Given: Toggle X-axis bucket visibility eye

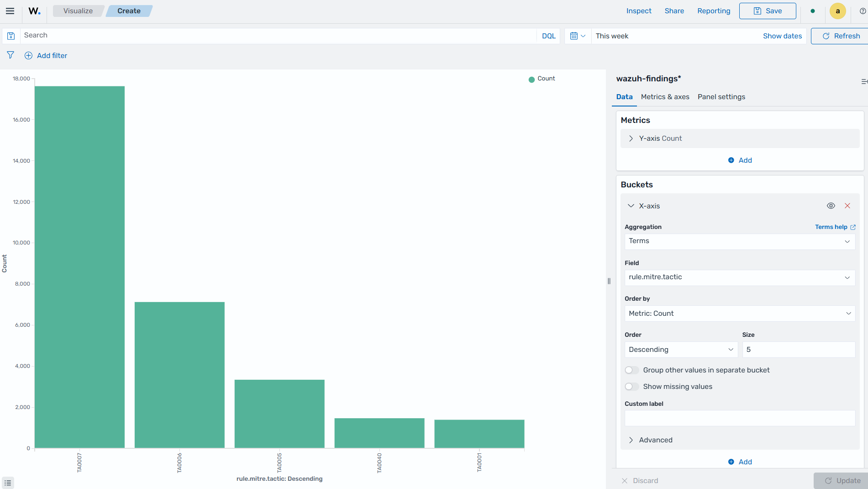Looking at the screenshot, I should tap(831, 206).
